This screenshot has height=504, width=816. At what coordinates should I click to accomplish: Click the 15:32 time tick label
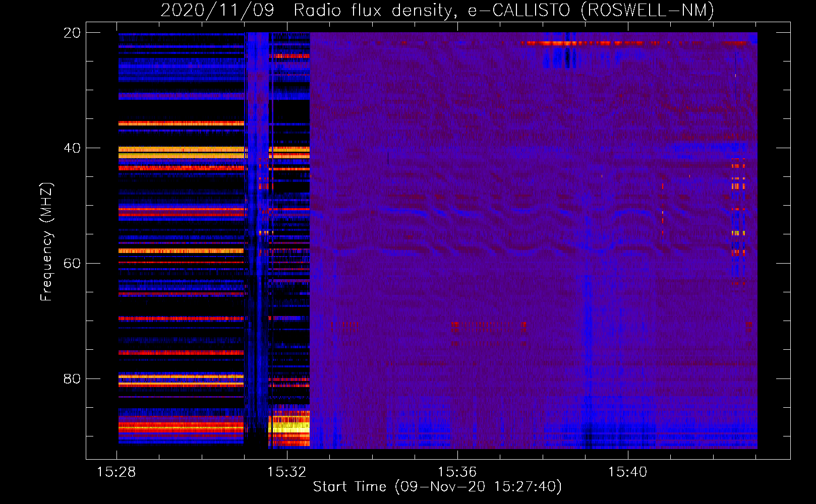pos(287,472)
